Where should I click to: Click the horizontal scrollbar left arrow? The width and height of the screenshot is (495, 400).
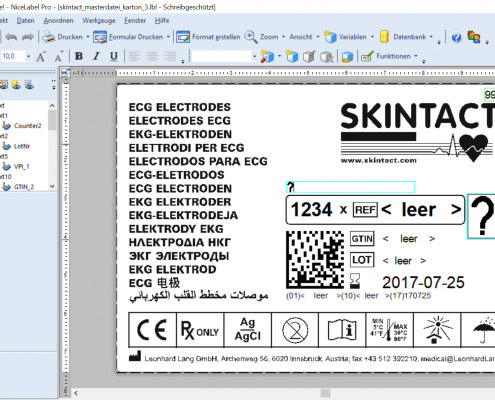point(76,393)
